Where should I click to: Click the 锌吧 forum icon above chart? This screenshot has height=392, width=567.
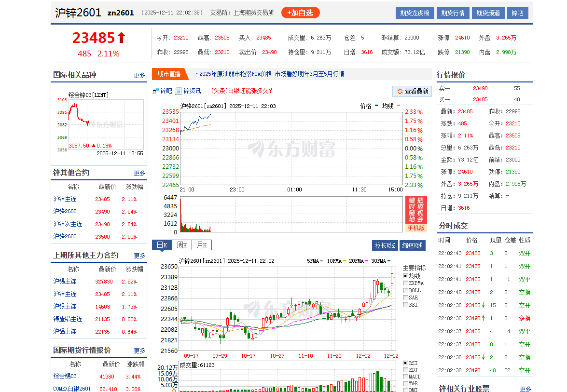coord(156,91)
